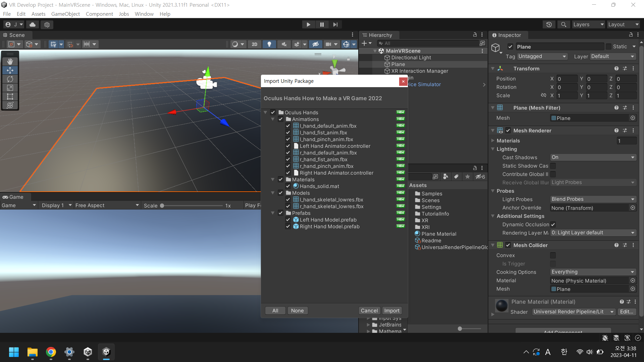Click the Mesh Filter object picker
644x362 pixels.
pos(633,118)
